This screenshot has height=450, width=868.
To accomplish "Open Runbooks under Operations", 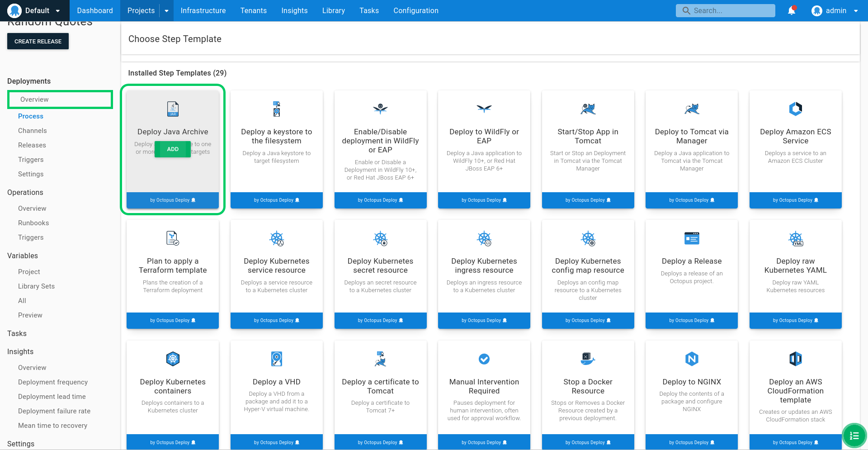I will [x=33, y=223].
